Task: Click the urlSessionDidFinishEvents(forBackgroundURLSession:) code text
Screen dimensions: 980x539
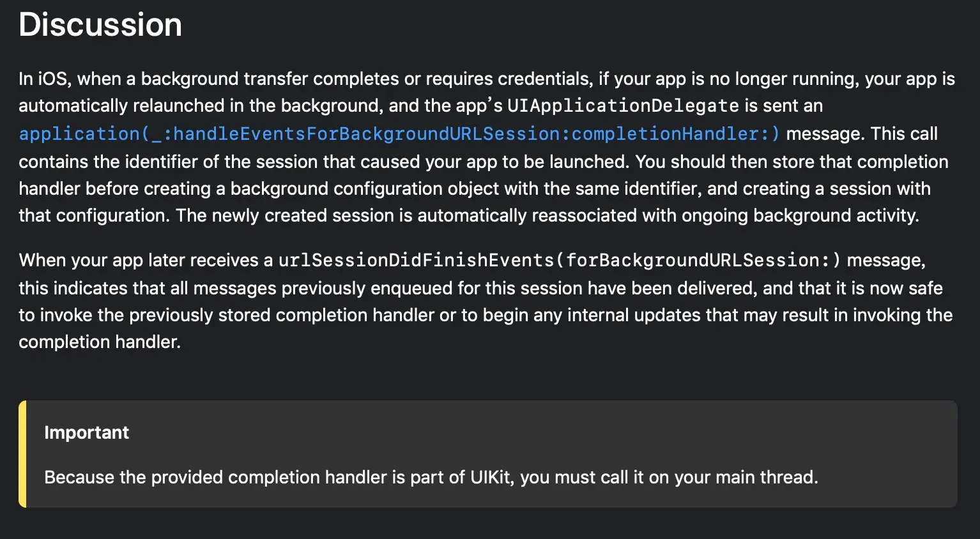Action: click(559, 261)
